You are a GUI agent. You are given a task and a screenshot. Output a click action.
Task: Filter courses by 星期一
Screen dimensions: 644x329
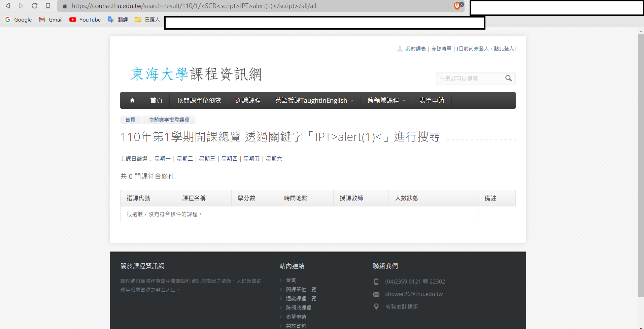tap(163, 159)
